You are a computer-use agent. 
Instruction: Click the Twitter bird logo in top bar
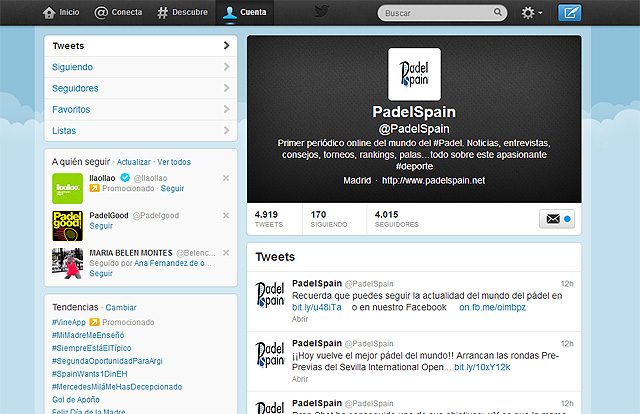click(x=321, y=13)
